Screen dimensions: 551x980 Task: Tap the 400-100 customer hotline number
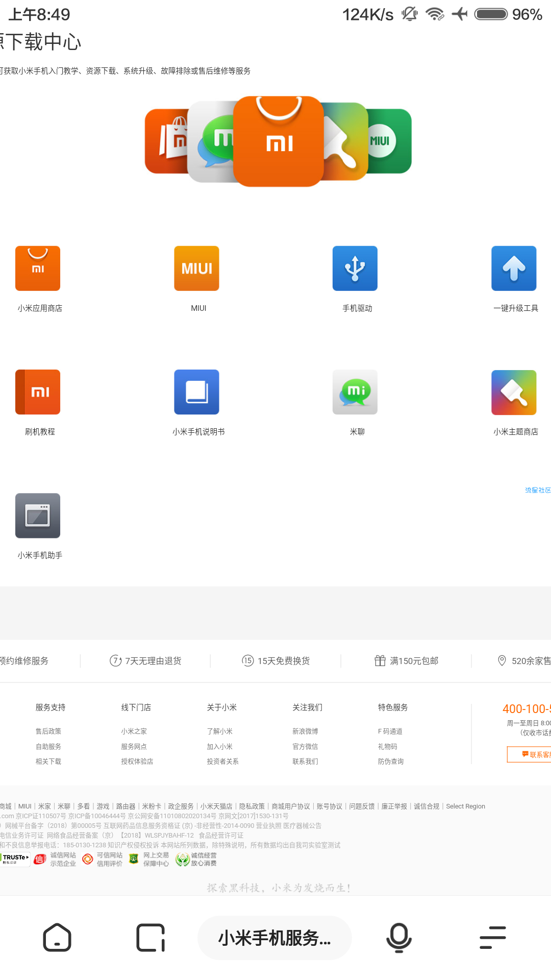click(527, 709)
